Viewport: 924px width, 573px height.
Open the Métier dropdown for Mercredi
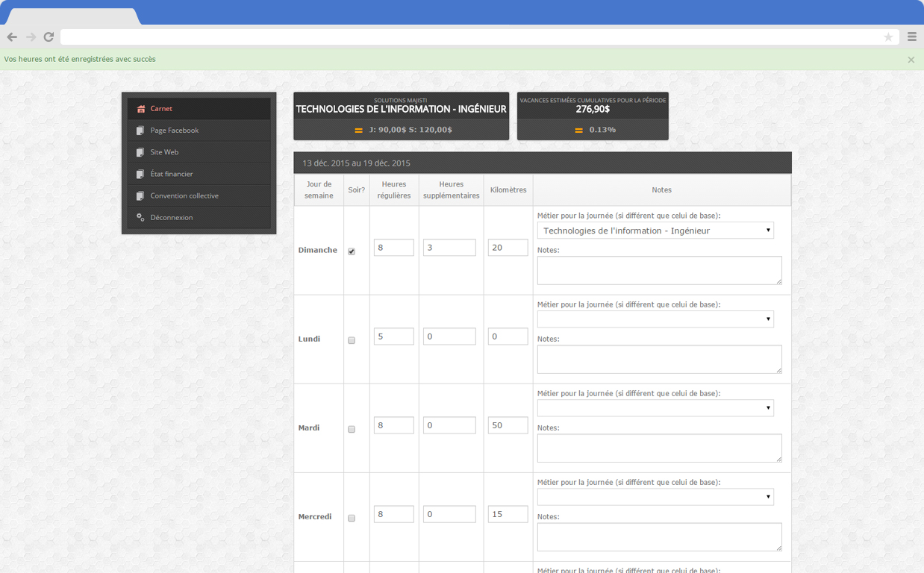(x=655, y=497)
